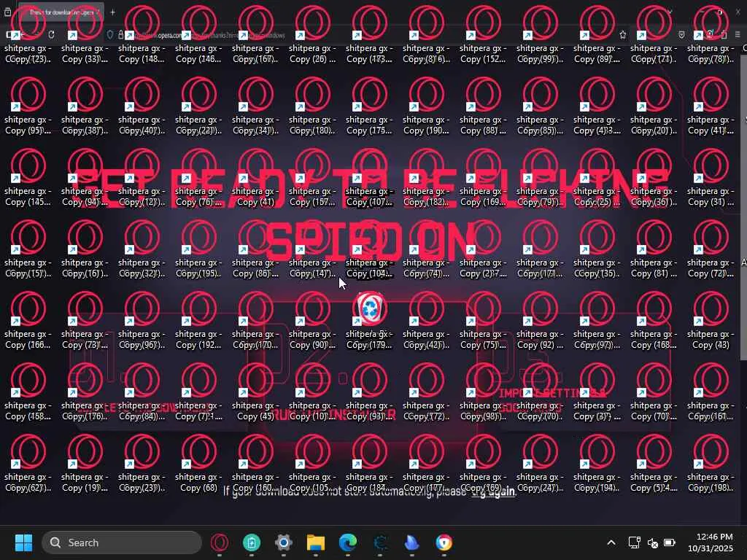747x560 pixels.
Task: Reload the browser page
Action: [51, 35]
